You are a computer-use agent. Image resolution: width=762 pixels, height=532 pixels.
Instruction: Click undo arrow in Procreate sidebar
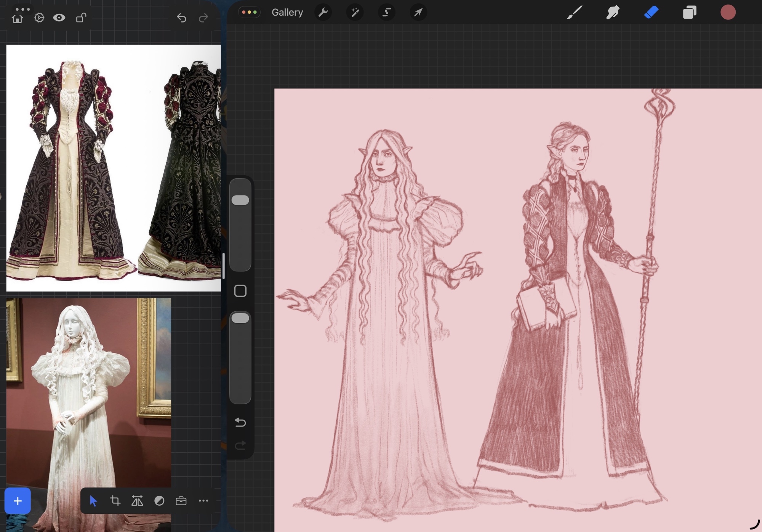point(240,422)
